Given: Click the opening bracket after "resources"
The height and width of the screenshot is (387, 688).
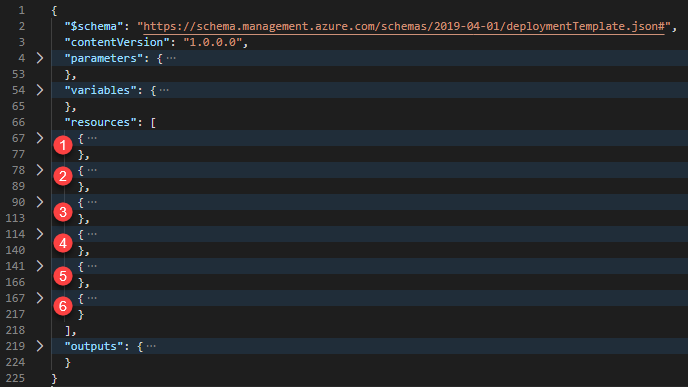Looking at the screenshot, I should (x=153, y=122).
